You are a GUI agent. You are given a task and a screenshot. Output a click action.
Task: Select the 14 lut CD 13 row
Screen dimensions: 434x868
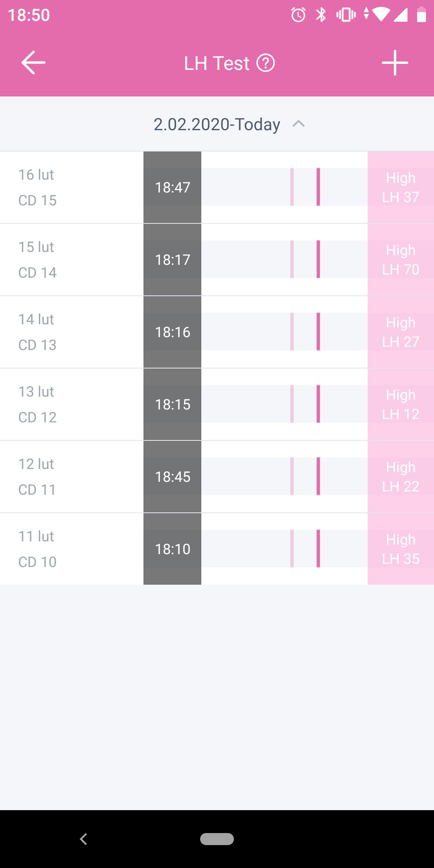click(72, 332)
